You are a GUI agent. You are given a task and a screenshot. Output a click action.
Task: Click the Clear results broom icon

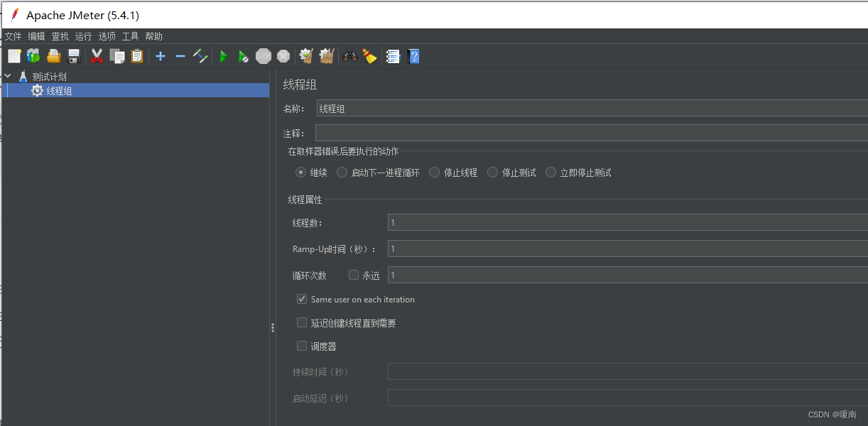pyautogui.click(x=305, y=56)
